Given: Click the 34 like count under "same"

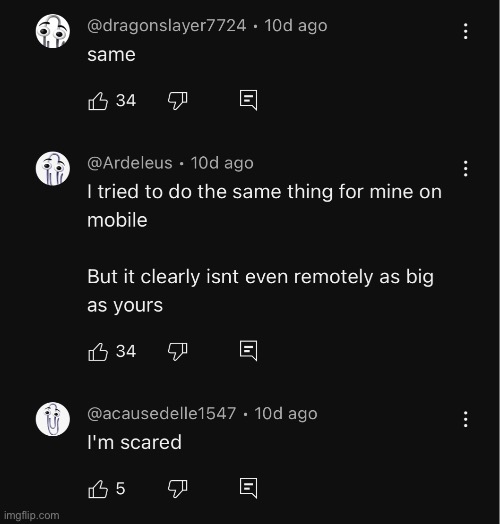Looking at the screenshot, I should pos(126,101).
